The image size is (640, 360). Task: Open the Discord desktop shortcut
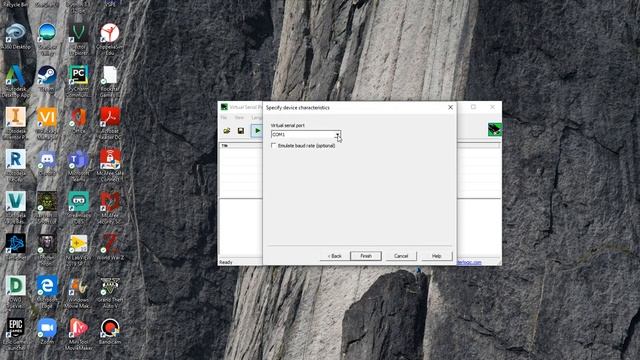tap(47, 163)
